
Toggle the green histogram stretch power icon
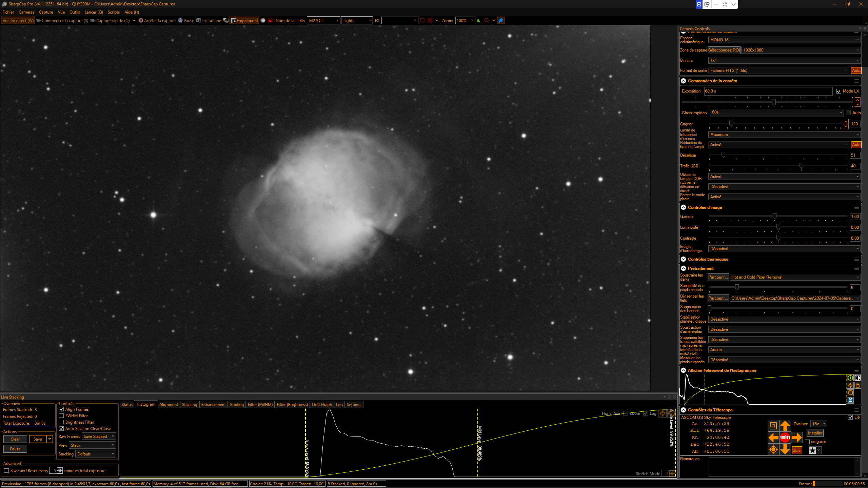coord(850,378)
